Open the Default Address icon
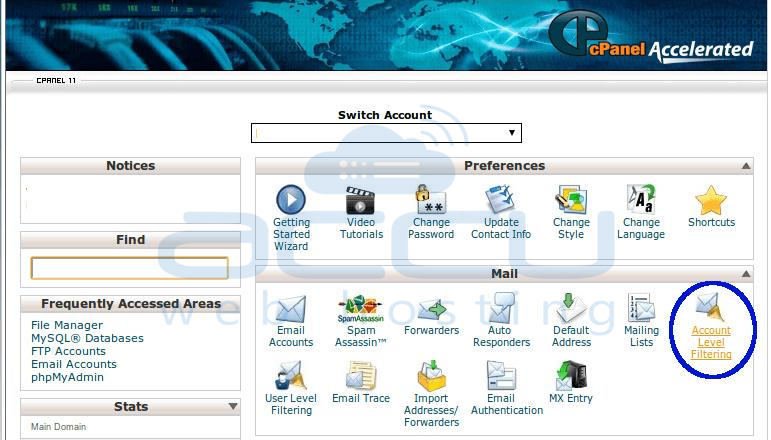This screenshot has width=771, height=440. pos(571,308)
